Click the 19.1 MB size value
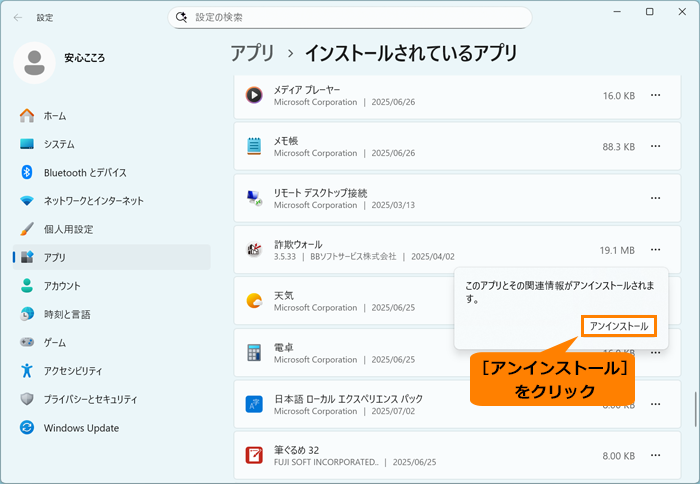This screenshot has height=484, width=700. click(x=617, y=250)
